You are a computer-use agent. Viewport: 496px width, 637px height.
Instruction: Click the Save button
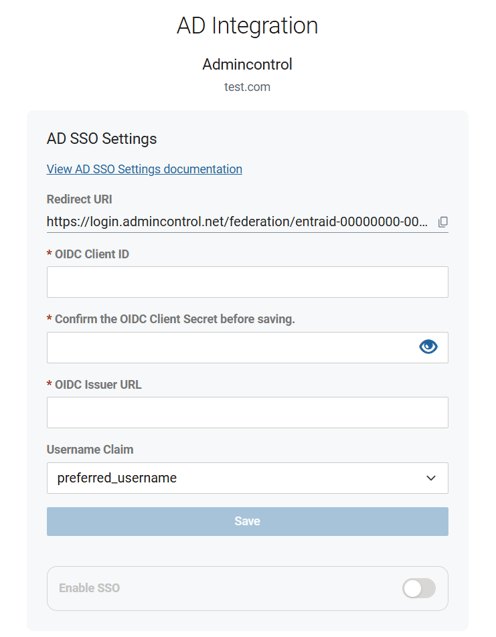click(x=247, y=521)
